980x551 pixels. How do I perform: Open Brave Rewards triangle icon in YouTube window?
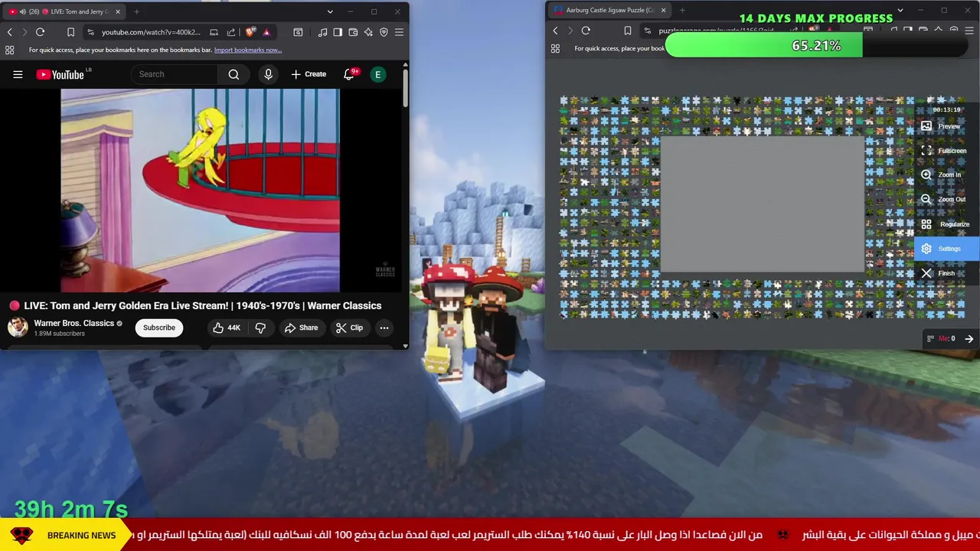point(266,32)
